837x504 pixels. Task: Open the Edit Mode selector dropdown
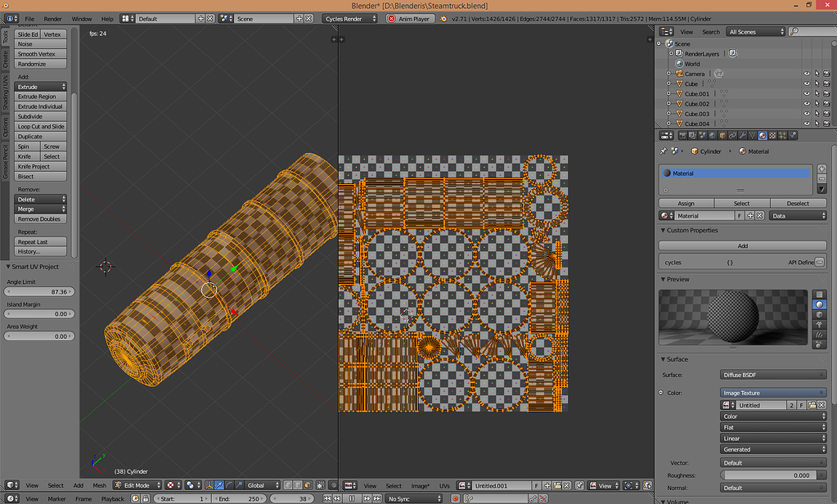click(137, 485)
